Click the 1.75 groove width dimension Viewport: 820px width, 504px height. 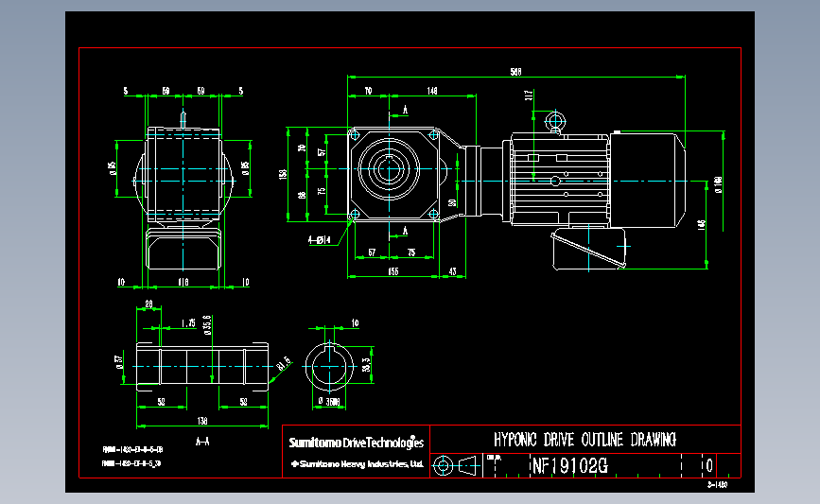pyautogui.click(x=188, y=323)
